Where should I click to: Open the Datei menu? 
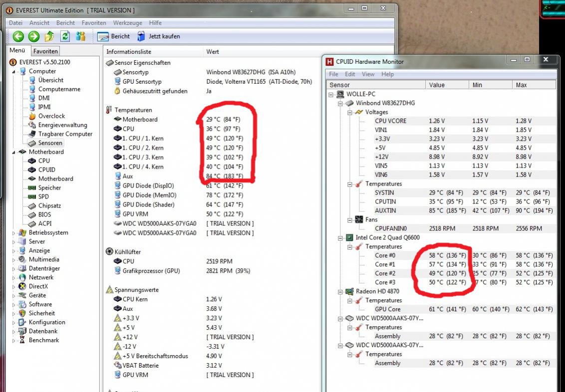click(x=15, y=22)
